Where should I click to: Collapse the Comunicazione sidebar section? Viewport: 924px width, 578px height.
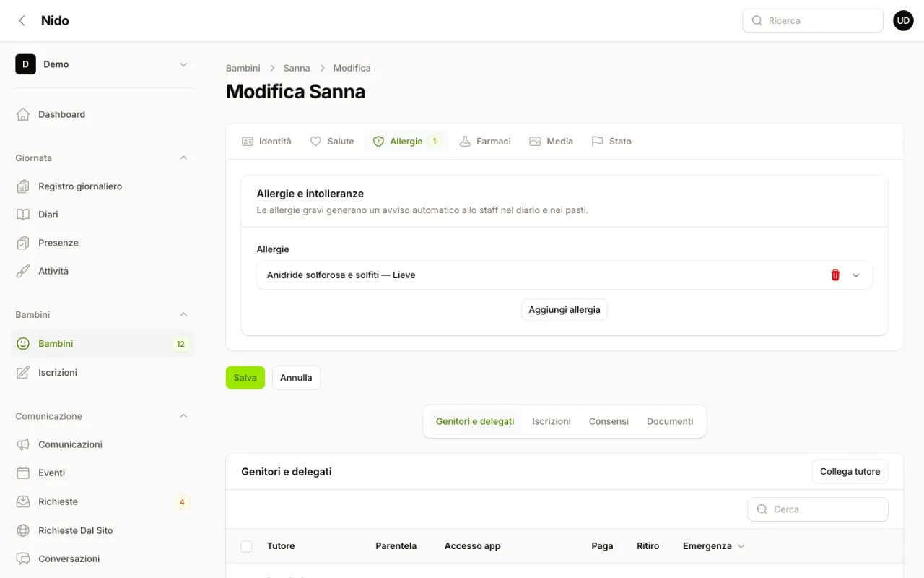[x=183, y=416]
